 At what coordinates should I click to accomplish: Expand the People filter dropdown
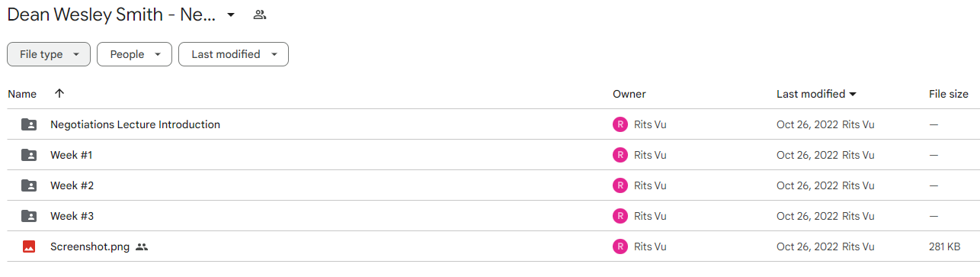[134, 54]
